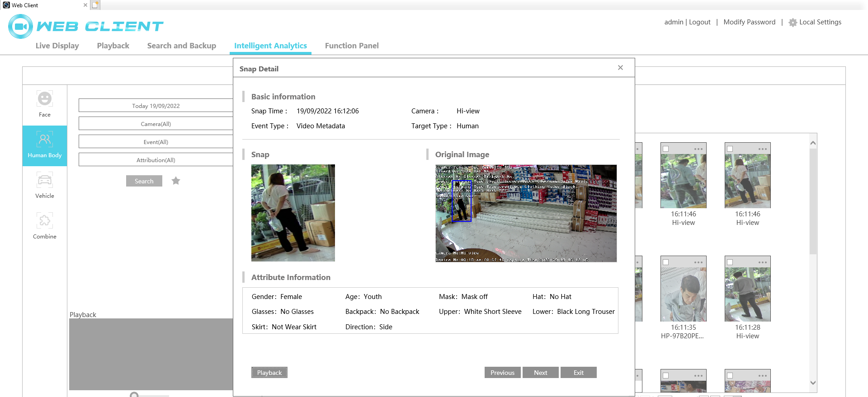This screenshot has height=397, width=868.
Task: Open Local Settings gear icon
Action: (793, 23)
